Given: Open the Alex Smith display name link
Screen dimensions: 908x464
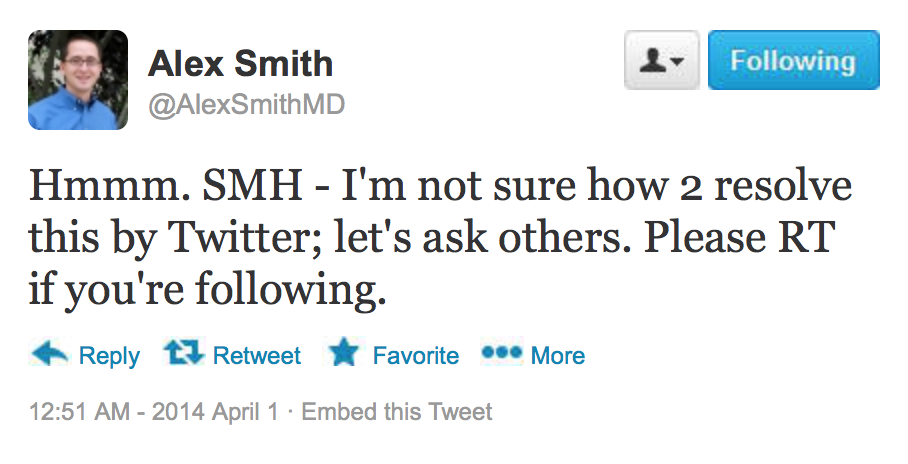Looking at the screenshot, I should coord(240,63).
